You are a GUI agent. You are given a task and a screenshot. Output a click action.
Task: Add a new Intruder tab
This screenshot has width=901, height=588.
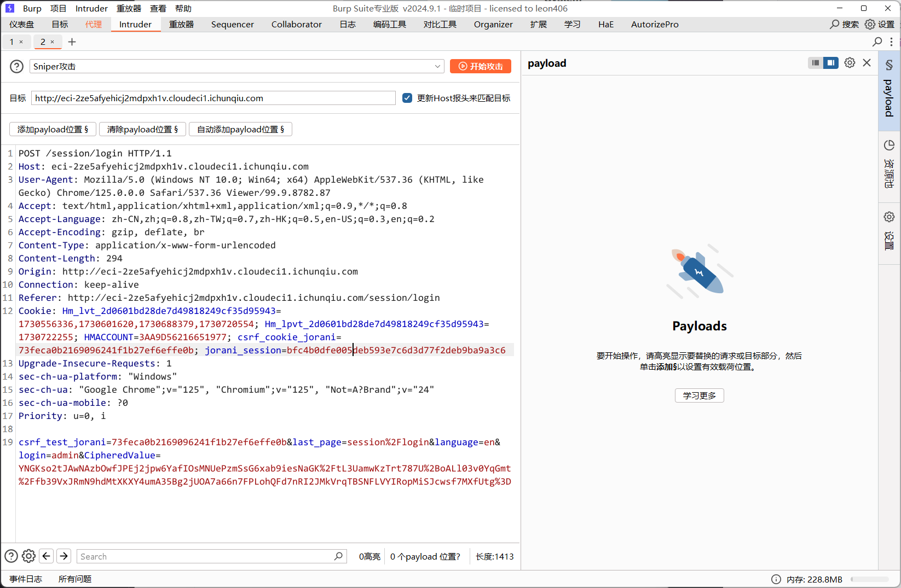(72, 42)
